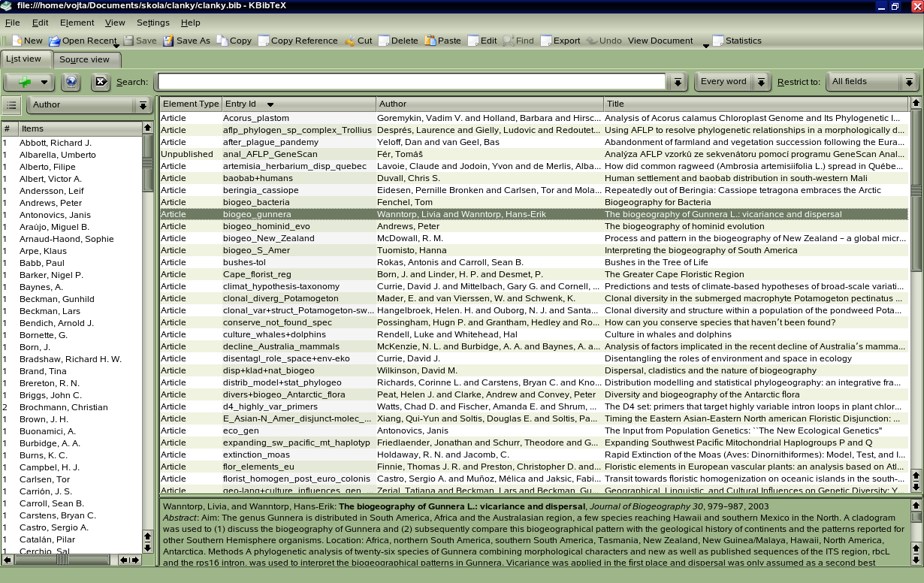
Task: Click the Save As floppy icon
Action: coord(168,41)
